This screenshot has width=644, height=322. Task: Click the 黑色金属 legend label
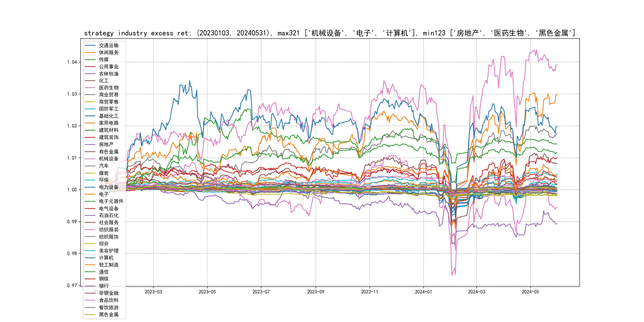[x=109, y=314]
